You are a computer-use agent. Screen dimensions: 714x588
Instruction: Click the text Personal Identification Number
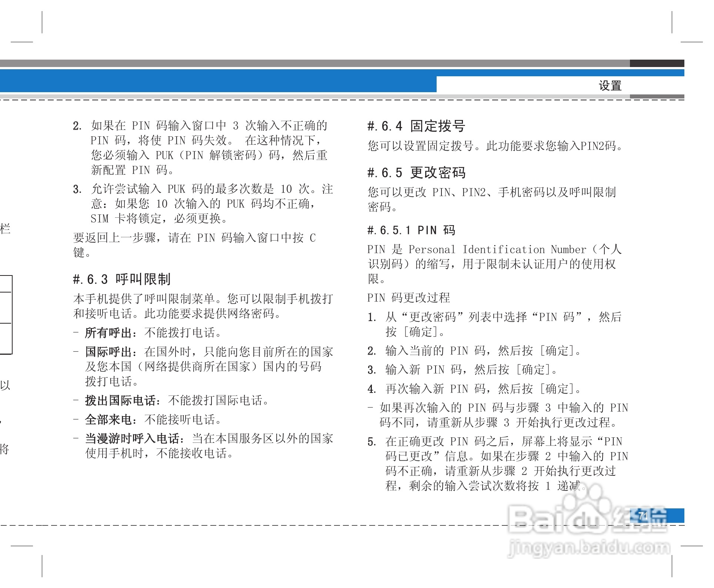(x=497, y=249)
